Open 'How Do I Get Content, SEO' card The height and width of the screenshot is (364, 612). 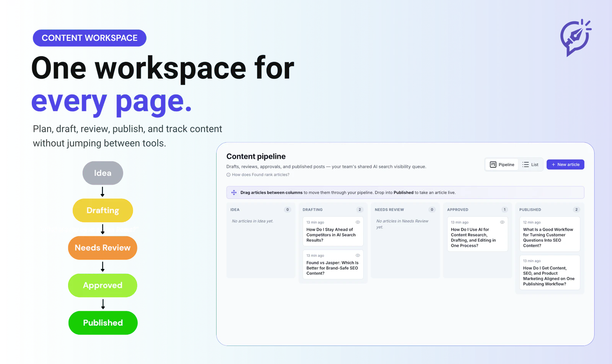(550, 273)
